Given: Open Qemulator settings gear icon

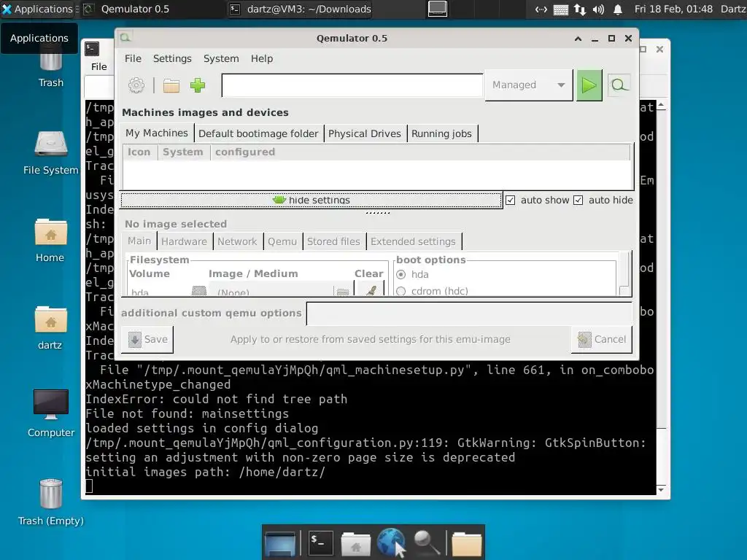Looking at the screenshot, I should pos(136,85).
